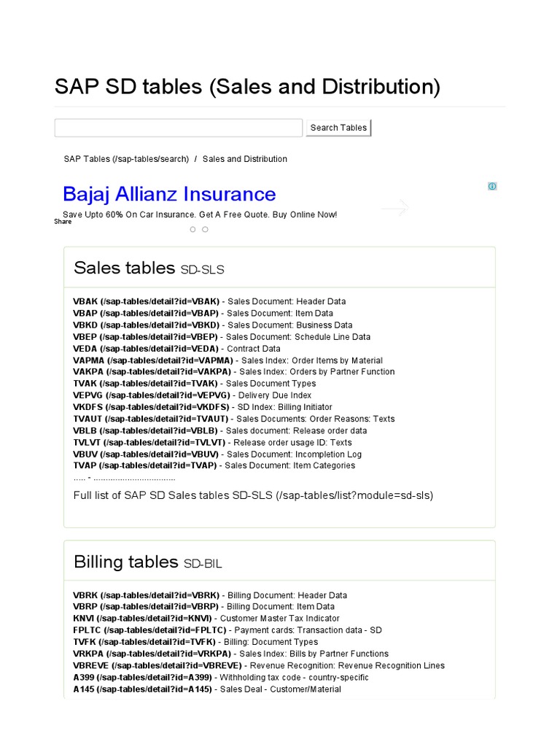Open the SAP Tables breadcrumb link
560x747 pixels.
click(x=125, y=159)
